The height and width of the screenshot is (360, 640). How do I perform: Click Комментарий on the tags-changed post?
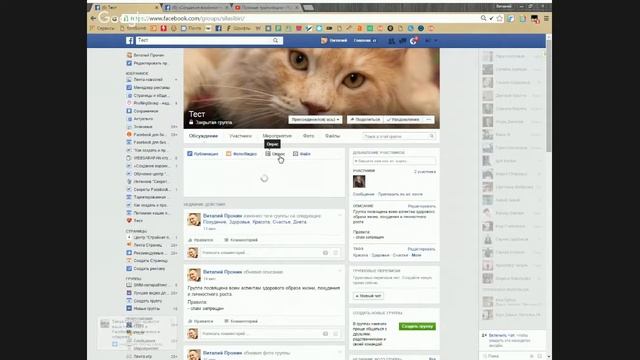(241, 240)
